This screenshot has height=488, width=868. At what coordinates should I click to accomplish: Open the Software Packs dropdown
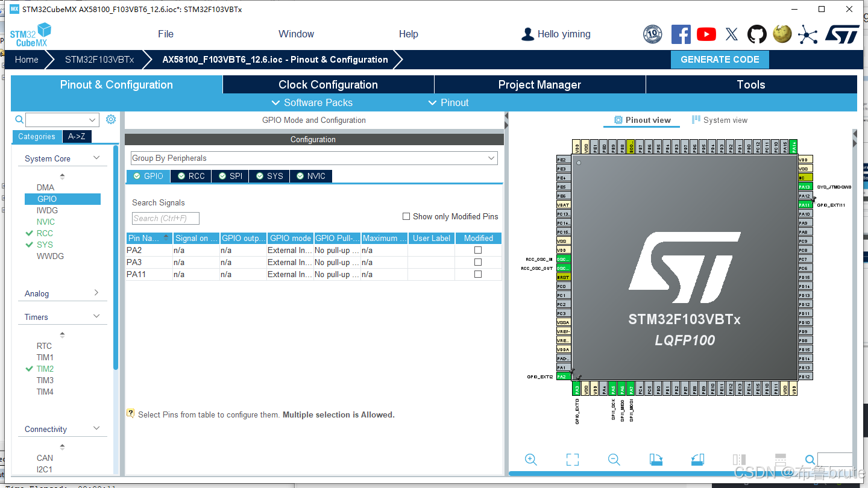[312, 102]
